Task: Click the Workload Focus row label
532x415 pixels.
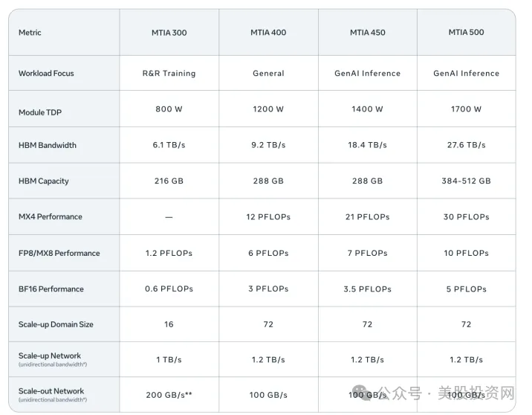Action: point(46,74)
